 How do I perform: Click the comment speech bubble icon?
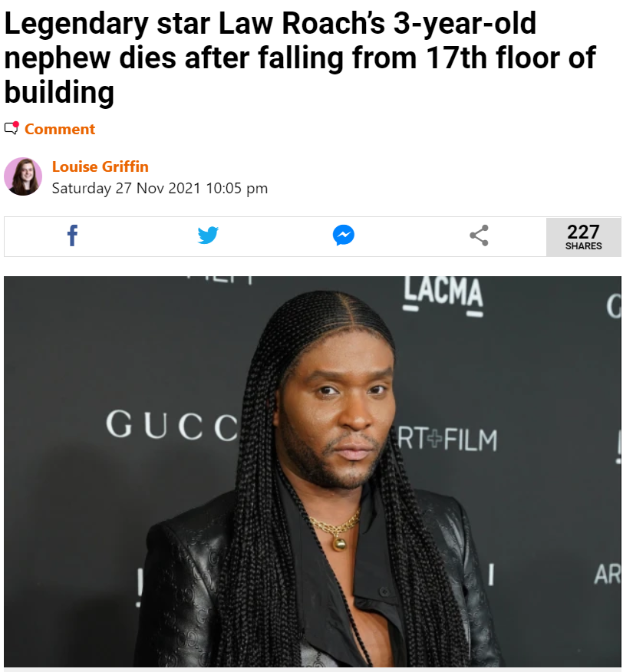(x=12, y=128)
